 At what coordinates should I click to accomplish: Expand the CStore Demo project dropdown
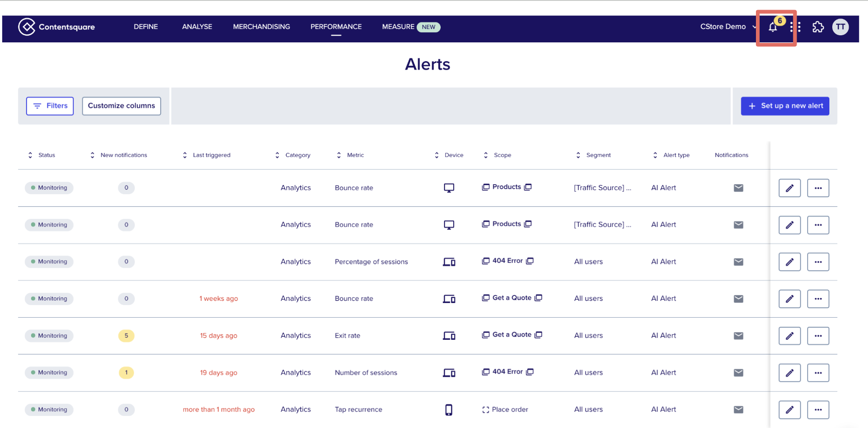point(728,27)
